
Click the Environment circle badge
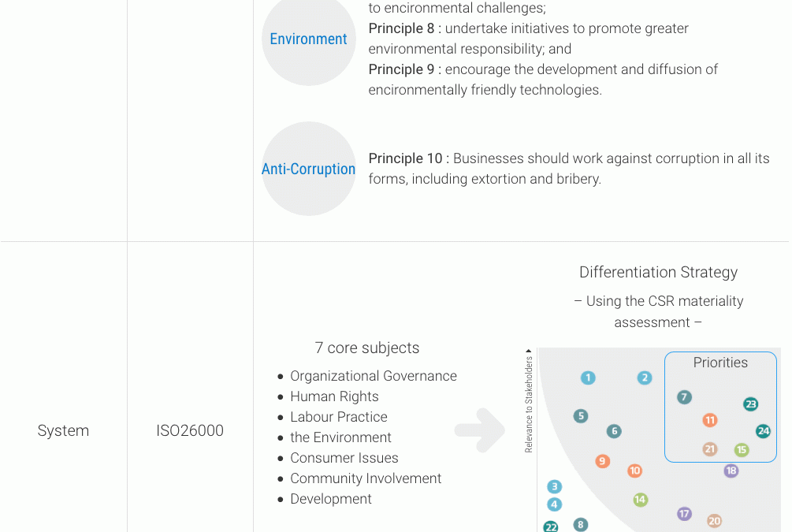(309, 39)
